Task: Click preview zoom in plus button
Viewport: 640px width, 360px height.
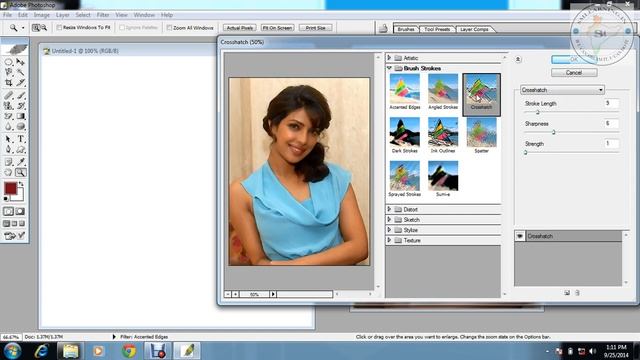Action: 236,294
